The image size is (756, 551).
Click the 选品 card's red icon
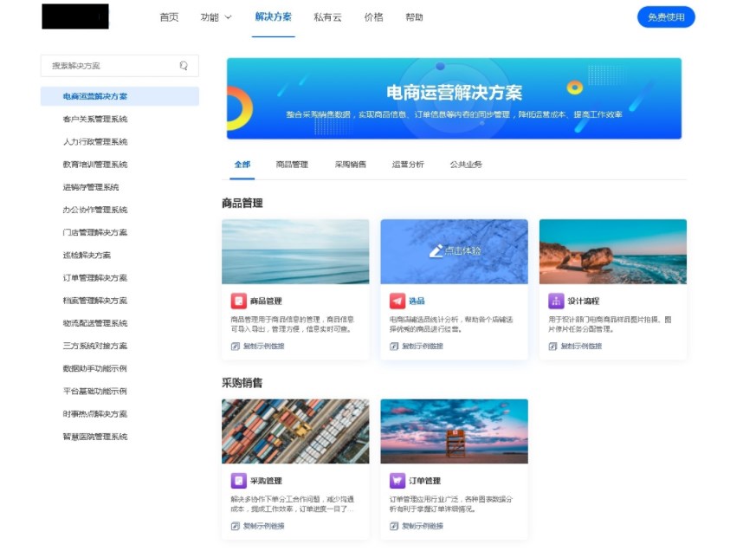click(397, 301)
